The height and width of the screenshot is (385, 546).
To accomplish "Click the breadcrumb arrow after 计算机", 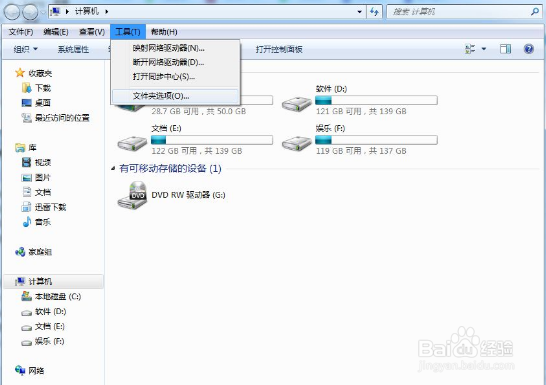I will point(107,11).
